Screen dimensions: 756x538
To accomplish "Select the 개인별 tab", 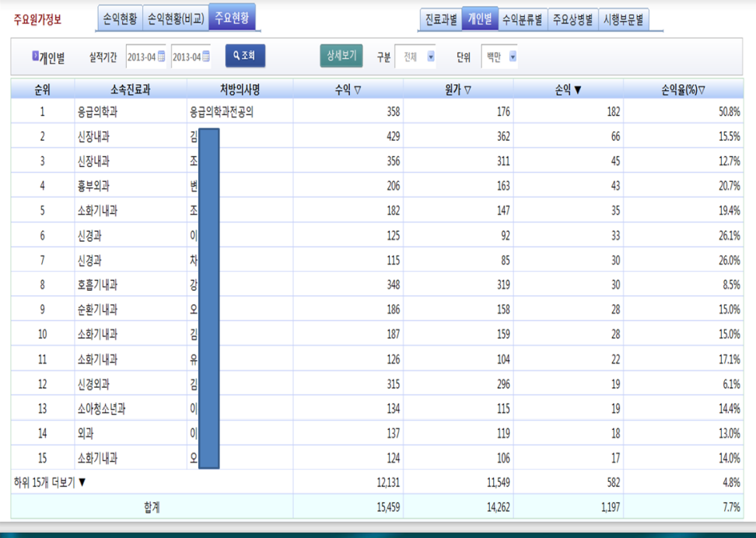I will pyautogui.click(x=480, y=19).
